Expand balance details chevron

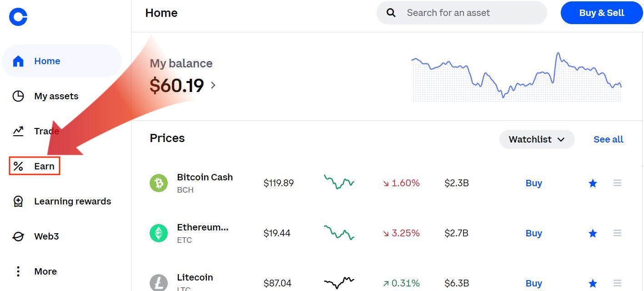click(x=213, y=85)
